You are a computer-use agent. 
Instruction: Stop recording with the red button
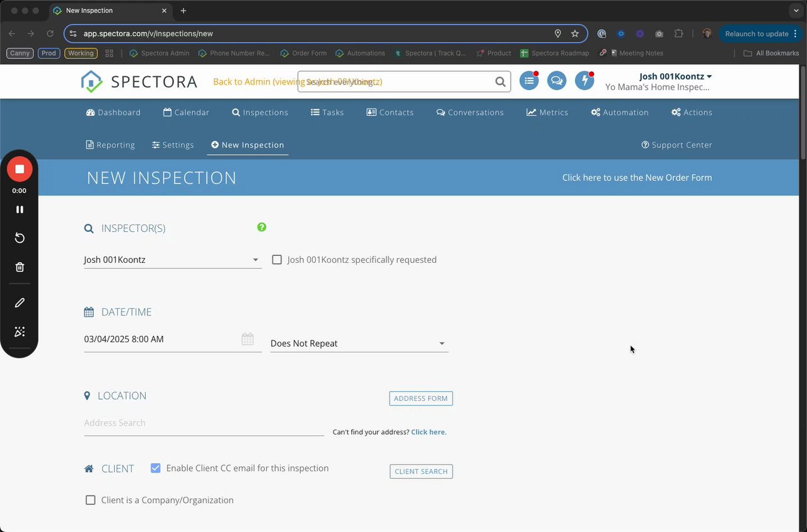[20, 169]
